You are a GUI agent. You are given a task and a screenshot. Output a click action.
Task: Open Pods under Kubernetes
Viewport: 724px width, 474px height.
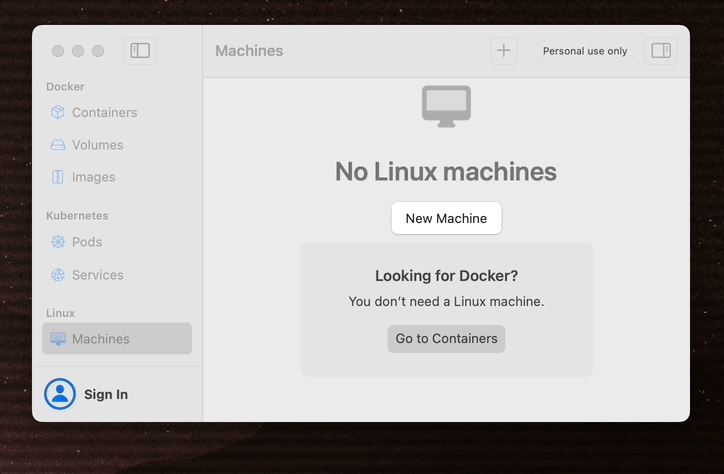pyautogui.click(x=117, y=242)
